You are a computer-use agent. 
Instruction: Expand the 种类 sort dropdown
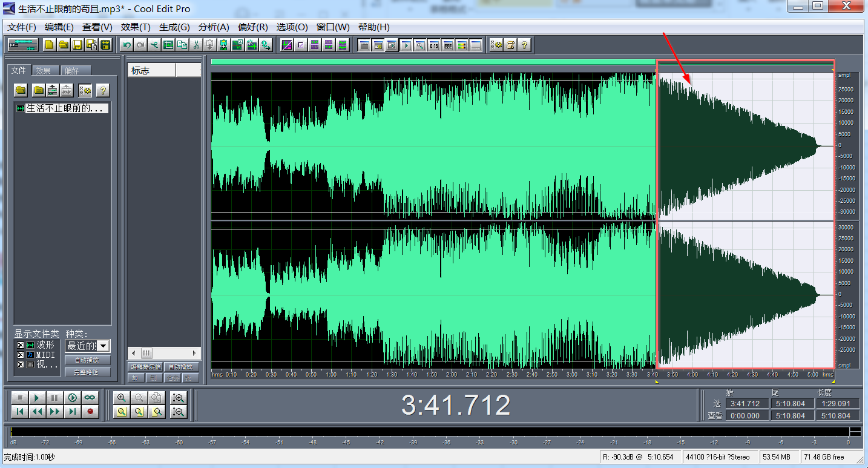click(x=104, y=346)
